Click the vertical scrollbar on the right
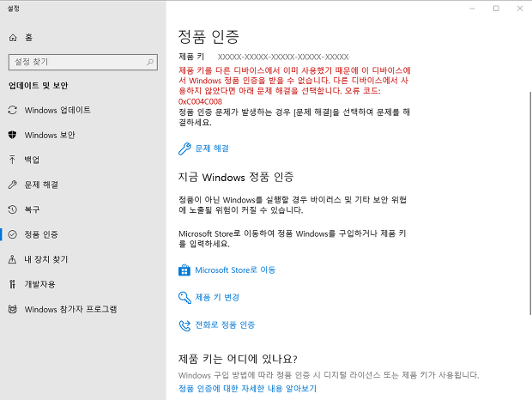This screenshot has height=400, width=532. tap(530, 203)
